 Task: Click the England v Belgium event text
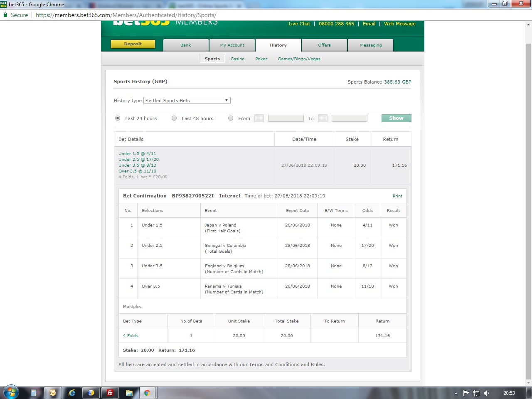(224, 266)
